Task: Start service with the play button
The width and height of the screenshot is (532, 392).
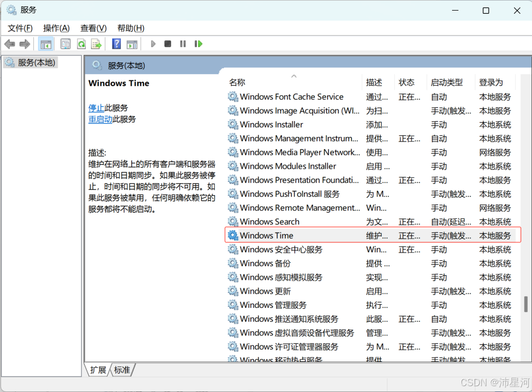Action: (x=153, y=44)
